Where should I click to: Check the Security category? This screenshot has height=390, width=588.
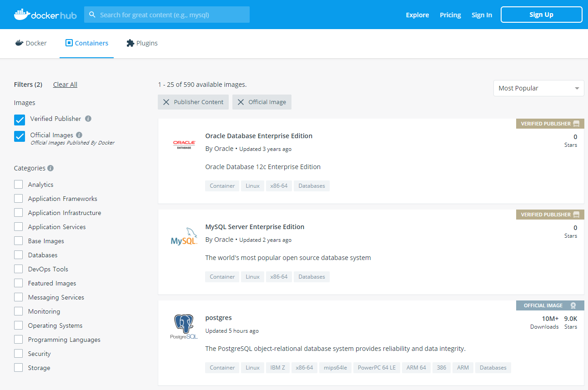[18, 354]
